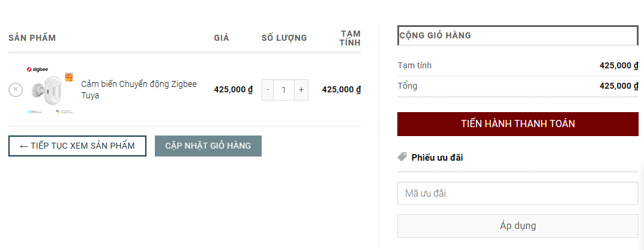Click Cập nhật giỏ hàng button
644x250 pixels.
[208, 146]
